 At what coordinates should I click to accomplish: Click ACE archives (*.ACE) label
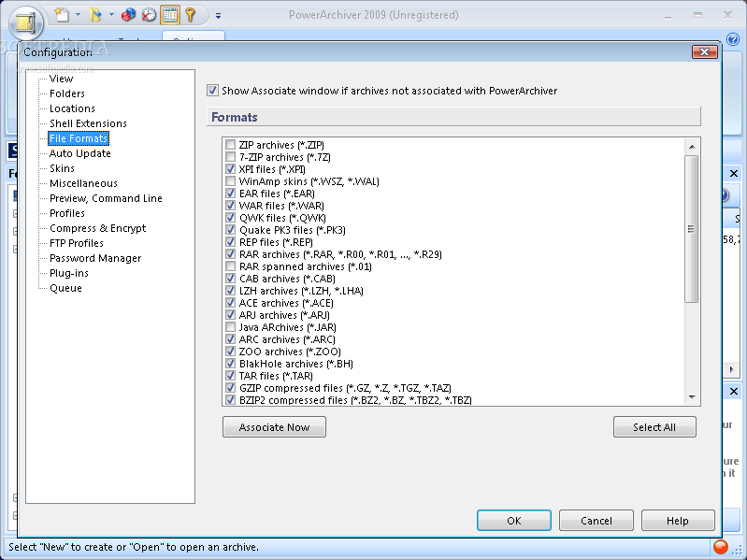coord(286,302)
